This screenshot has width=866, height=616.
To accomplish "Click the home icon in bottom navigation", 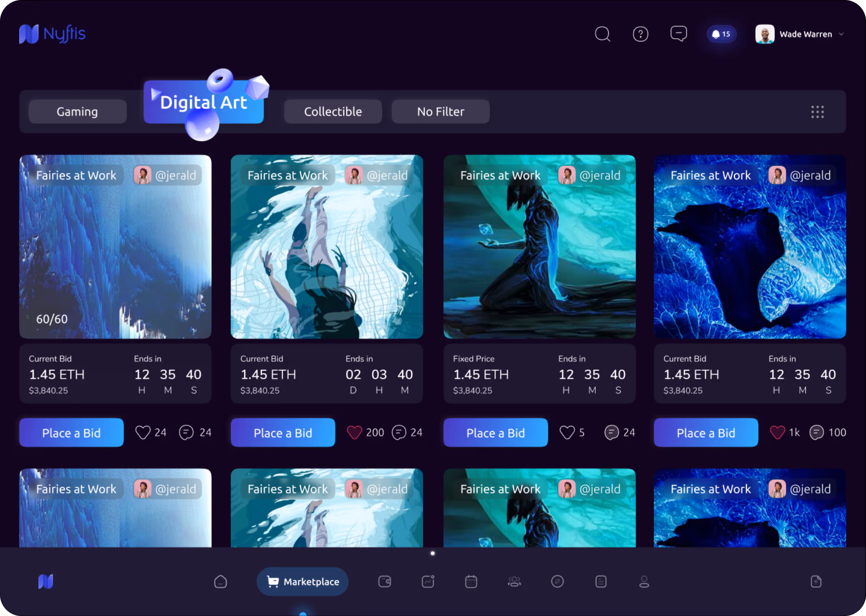I will click(x=220, y=581).
